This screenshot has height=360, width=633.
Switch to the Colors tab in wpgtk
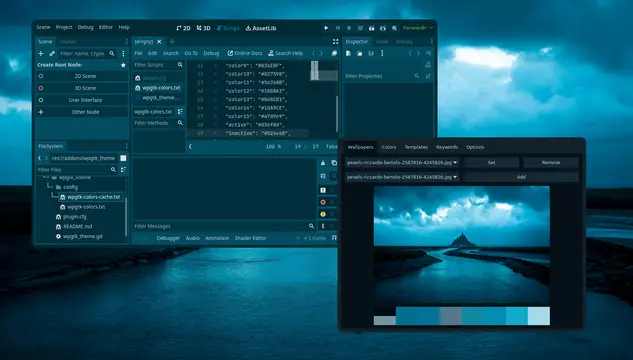pos(389,147)
